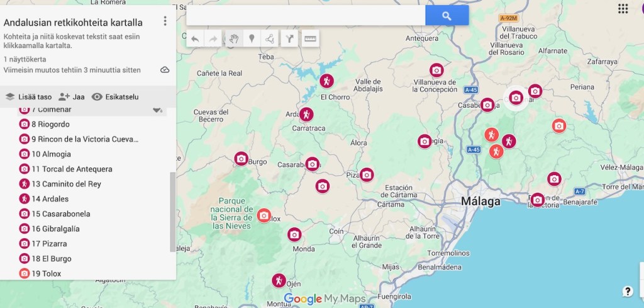644x308 pixels.
Task: Click the redo arrow in map toolbar
Action: click(213, 39)
